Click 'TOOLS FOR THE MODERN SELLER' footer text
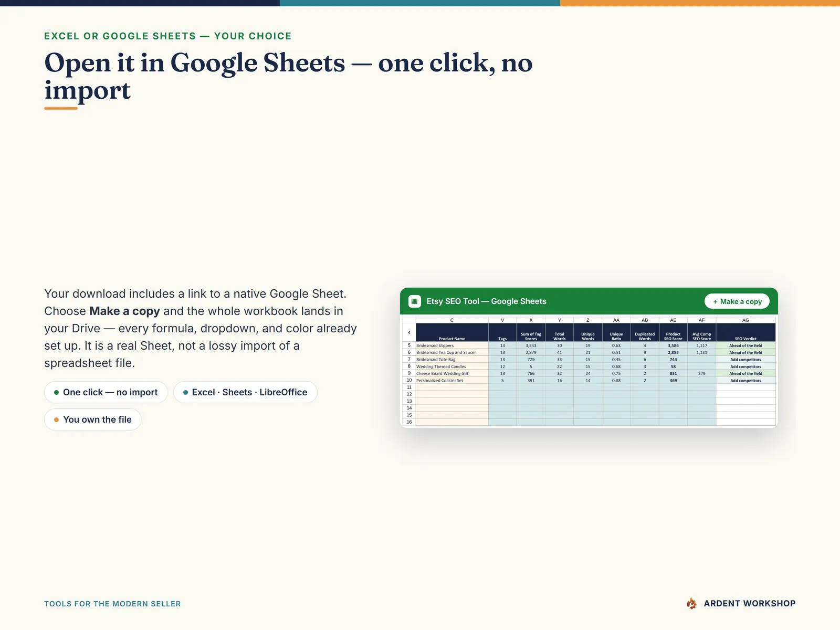 click(112, 604)
